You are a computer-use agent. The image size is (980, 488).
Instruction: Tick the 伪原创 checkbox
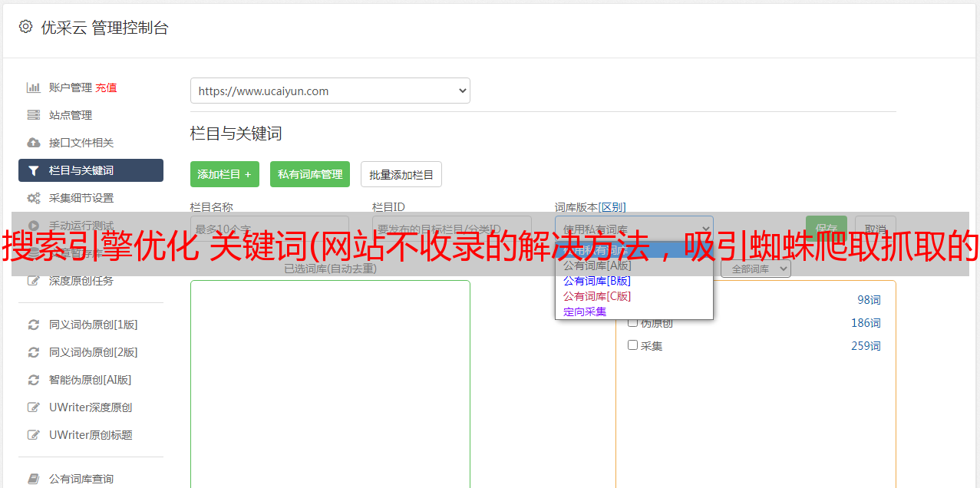pyautogui.click(x=633, y=322)
